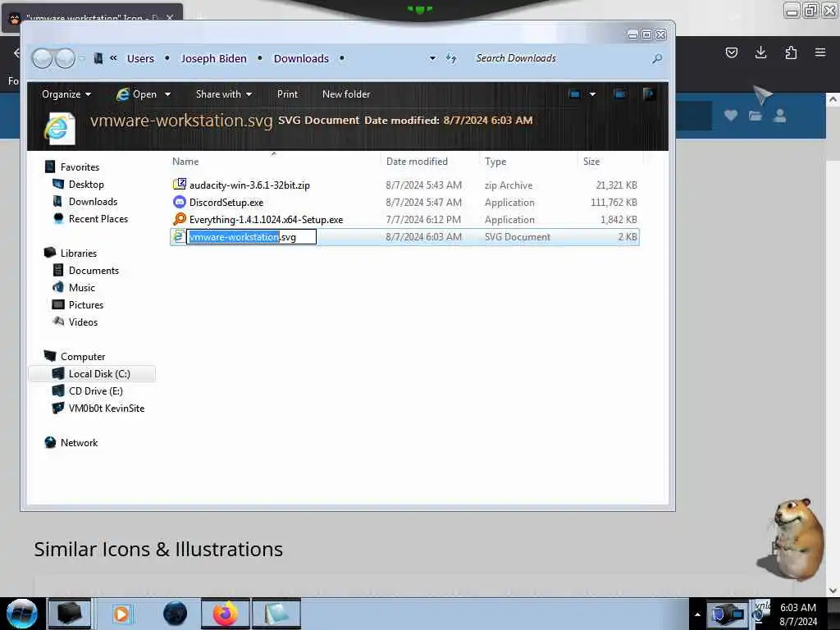The height and width of the screenshot is (630, 840).
Task: Open the view options dropdown arrow
Action: (x=592, y=94)
